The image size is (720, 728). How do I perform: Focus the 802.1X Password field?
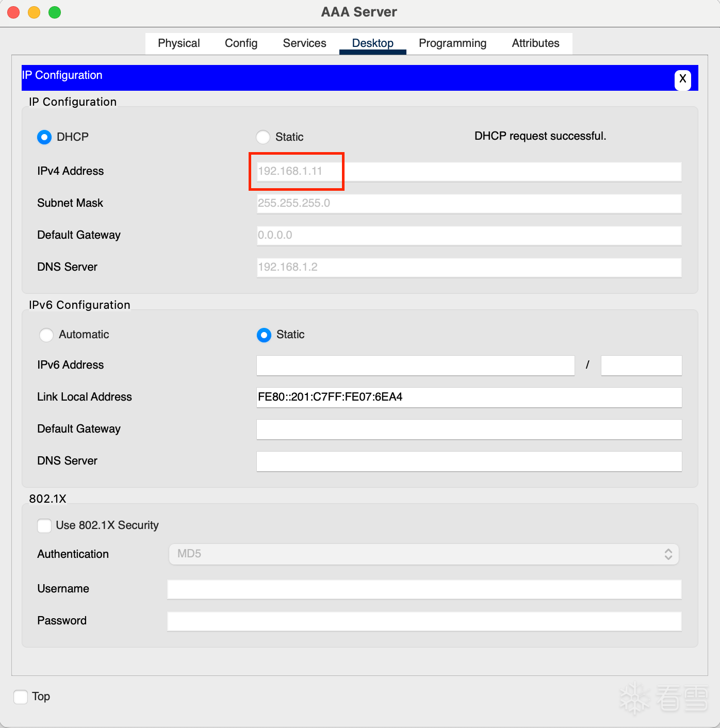pyautogui.click(x=424, y=621)
